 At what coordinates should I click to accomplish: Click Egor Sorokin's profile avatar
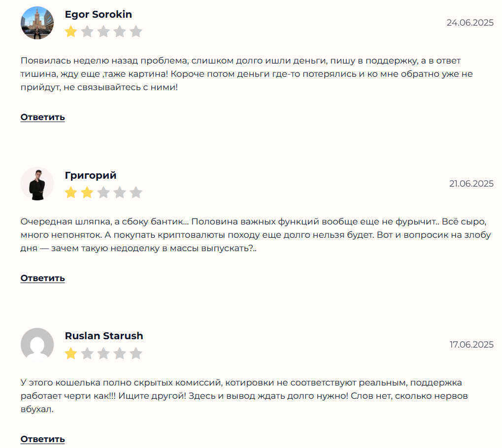pyautogui.click(x=37, y=23)
